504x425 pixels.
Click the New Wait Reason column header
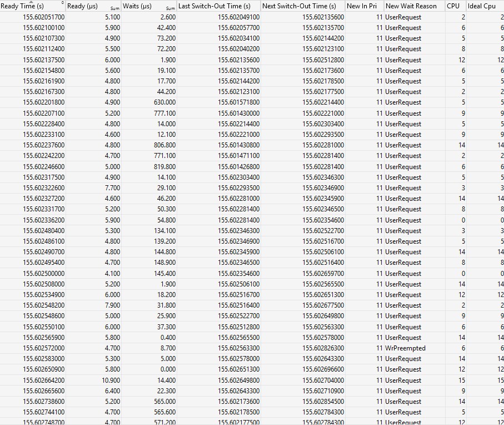(x=415, y=6)
